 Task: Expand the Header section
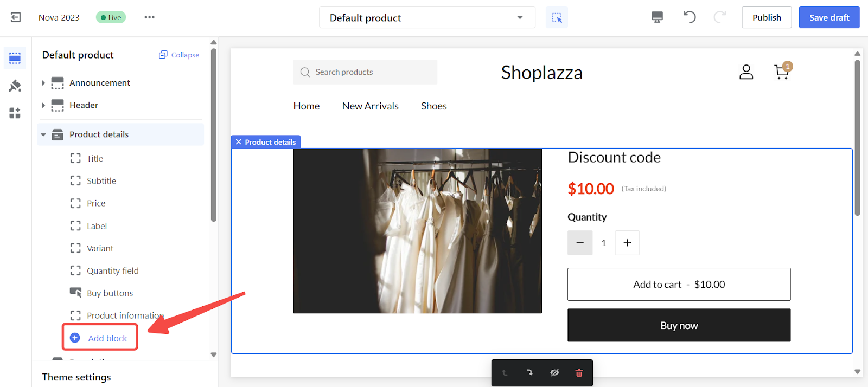coord(43,105)
